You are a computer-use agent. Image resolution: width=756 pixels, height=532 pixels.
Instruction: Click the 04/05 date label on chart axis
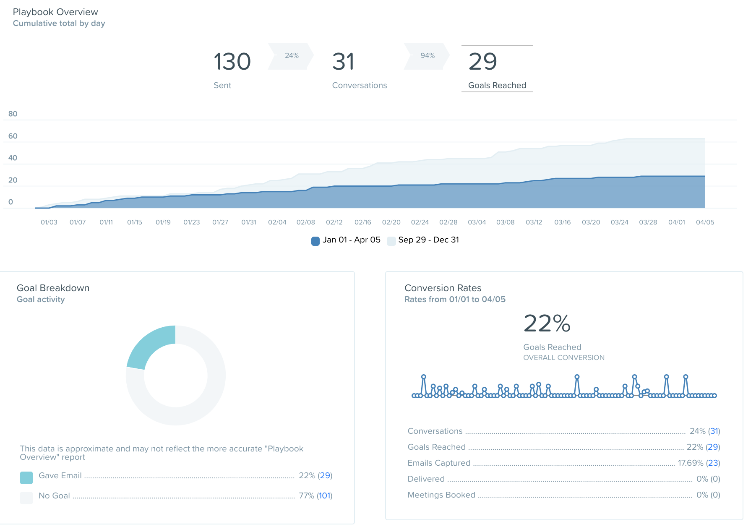(x=705, y=222)
